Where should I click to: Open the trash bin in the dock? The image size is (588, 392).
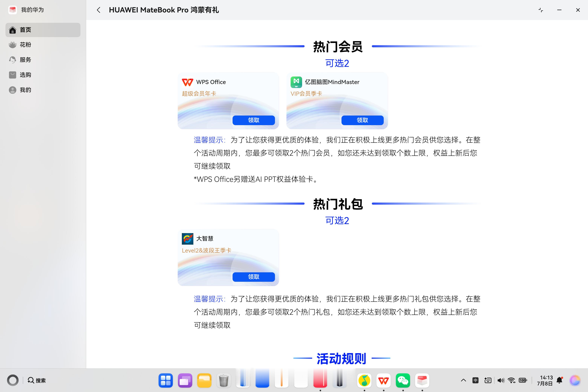click(224, 380)
